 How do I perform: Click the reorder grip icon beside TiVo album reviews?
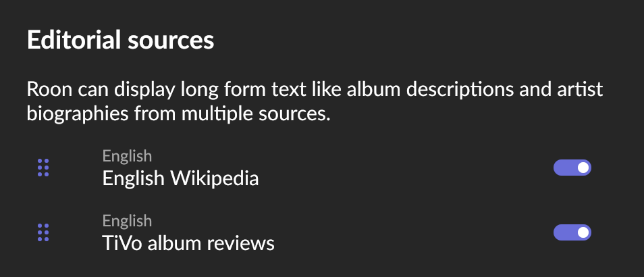(x=43, y=232)
